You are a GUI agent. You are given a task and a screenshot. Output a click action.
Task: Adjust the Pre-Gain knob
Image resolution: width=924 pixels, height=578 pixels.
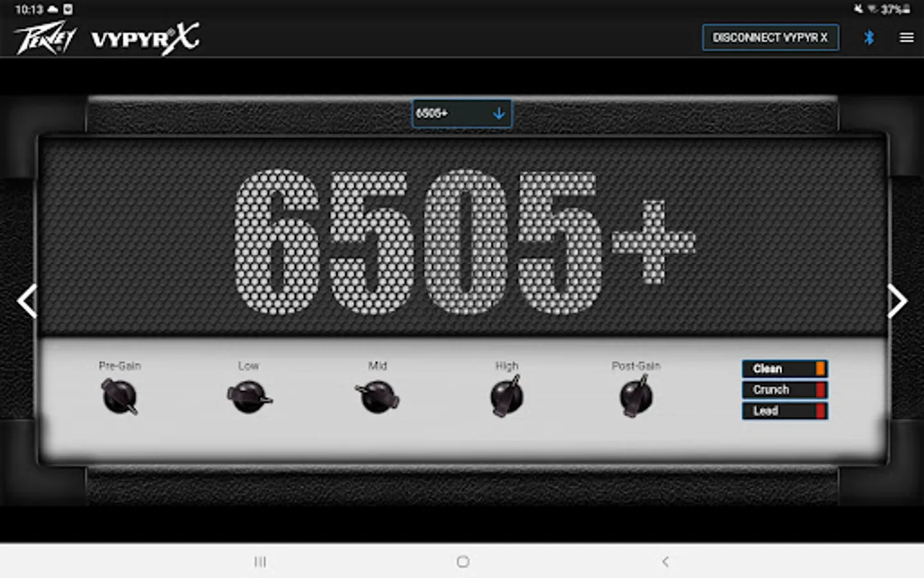tap(119, 396)
